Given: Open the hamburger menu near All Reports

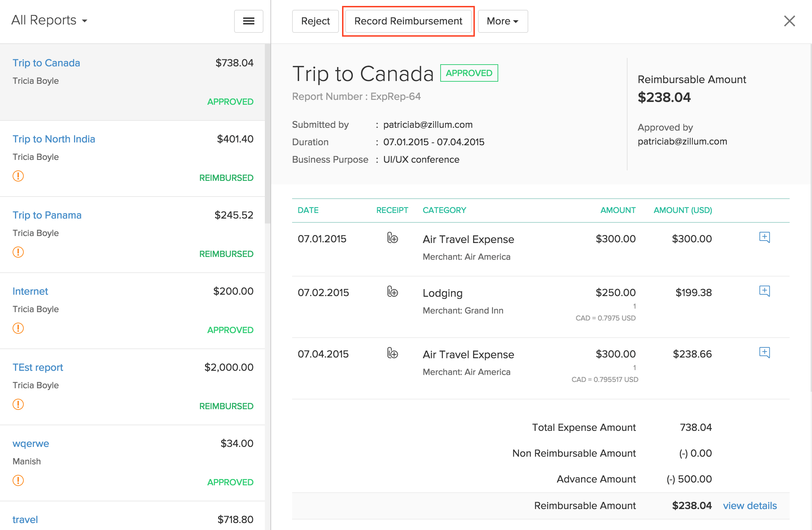Looking at the screenshot, I should [248, 21].
